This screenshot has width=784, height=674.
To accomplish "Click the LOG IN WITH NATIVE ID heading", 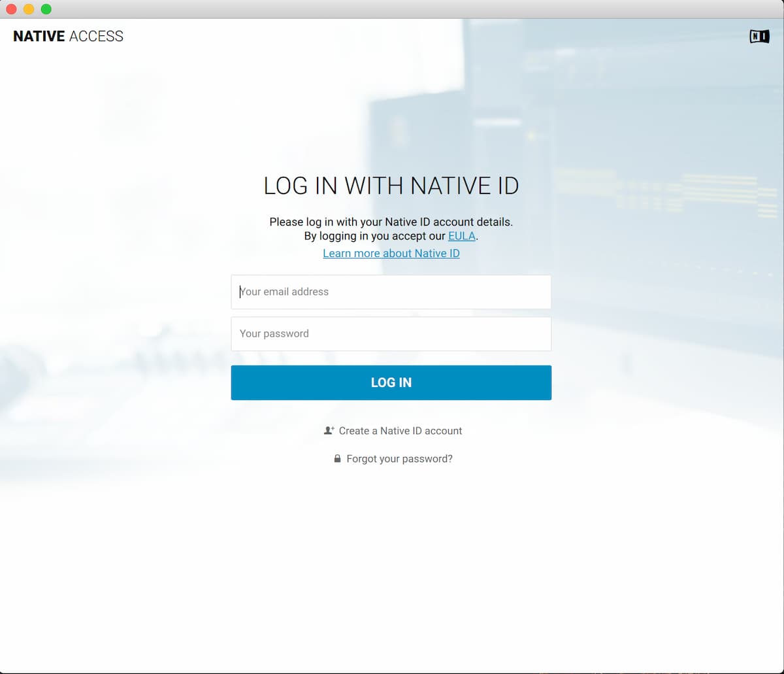I will click(x=391, y=186).
